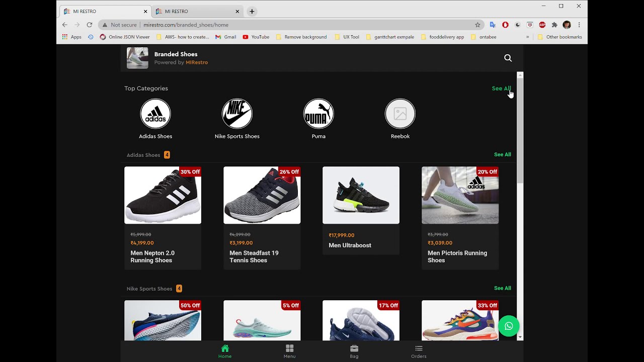
Task: Open the Bag tab in bottom navigation
Action: pyautogui.click(x=354, y=351)
